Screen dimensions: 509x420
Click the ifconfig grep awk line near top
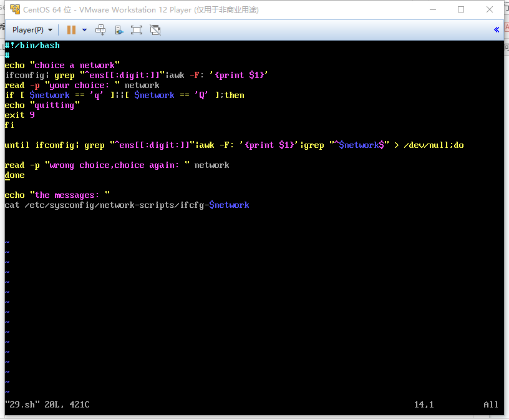(137, 76)
